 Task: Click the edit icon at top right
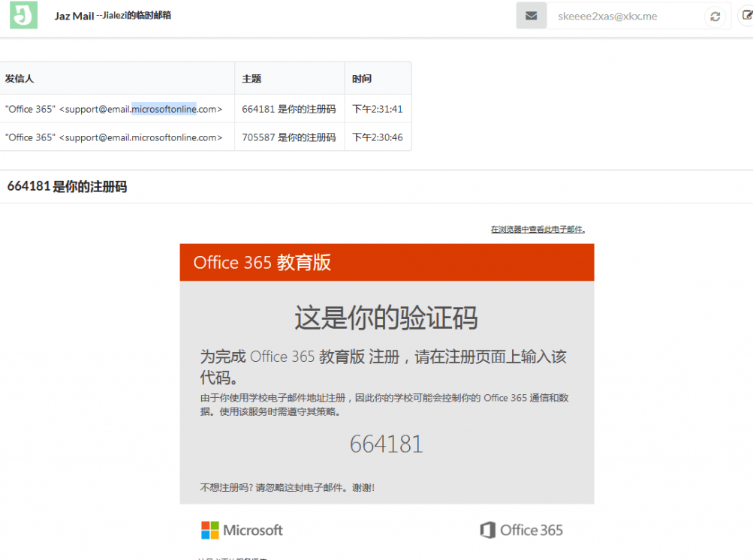click(x=747, y=15)
